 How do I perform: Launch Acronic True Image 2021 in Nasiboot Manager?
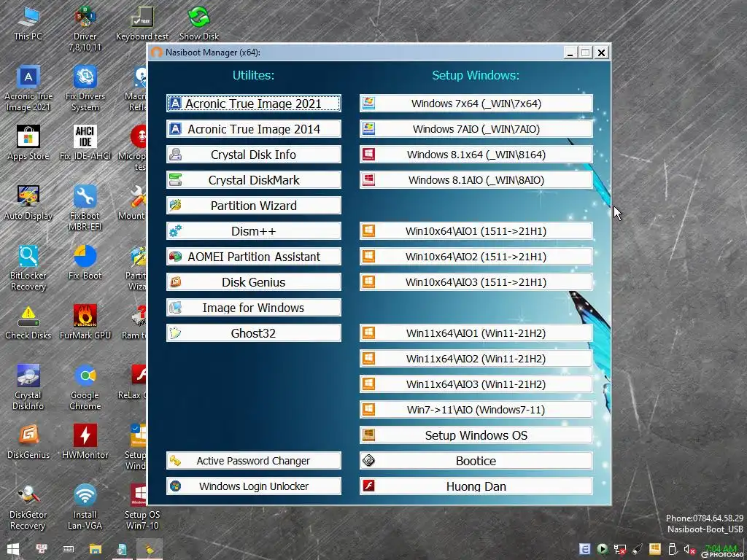click(x=253, y=104)
